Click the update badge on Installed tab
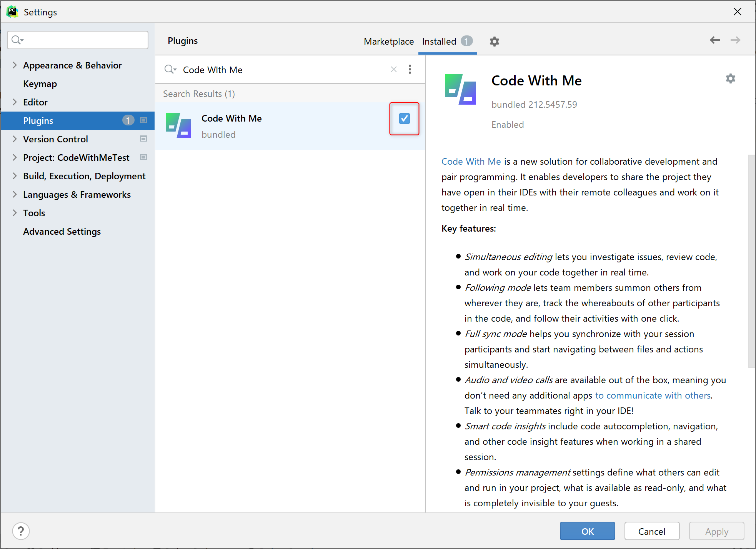Viewport: 756px width, 549px height. 466,41
